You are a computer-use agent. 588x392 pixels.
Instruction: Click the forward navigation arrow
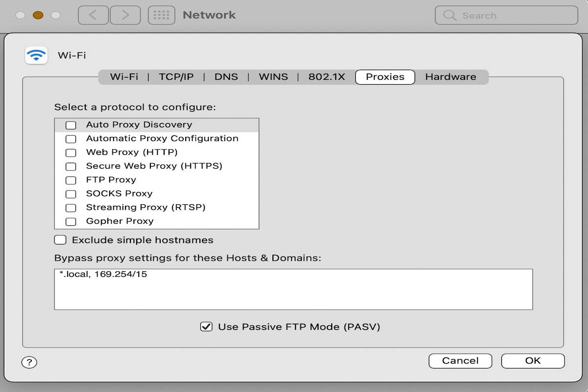click(125, 15)
